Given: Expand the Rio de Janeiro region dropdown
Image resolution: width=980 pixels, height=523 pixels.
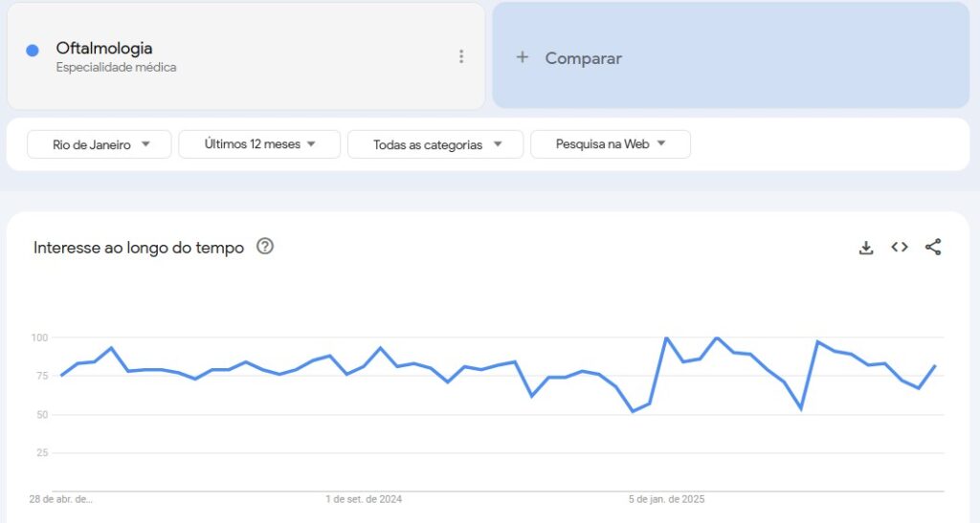Looking at the screenshot, I should 100,144.
